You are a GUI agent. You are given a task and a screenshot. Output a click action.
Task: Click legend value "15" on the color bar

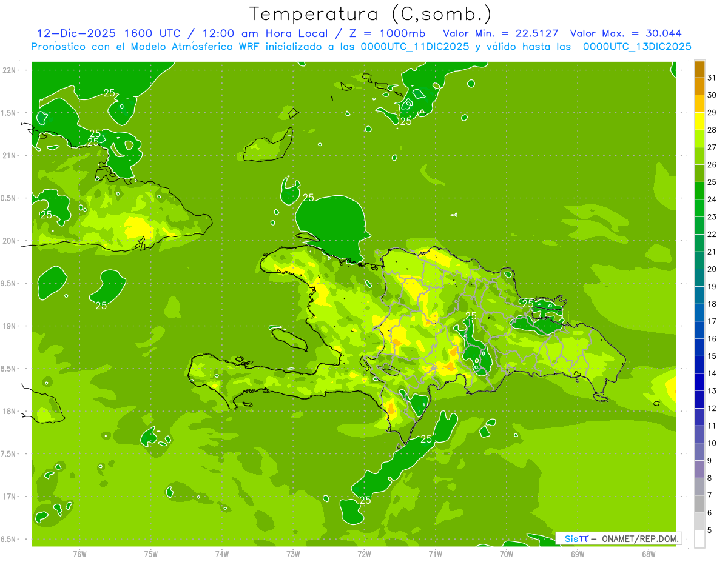click(x=712, y=356)
